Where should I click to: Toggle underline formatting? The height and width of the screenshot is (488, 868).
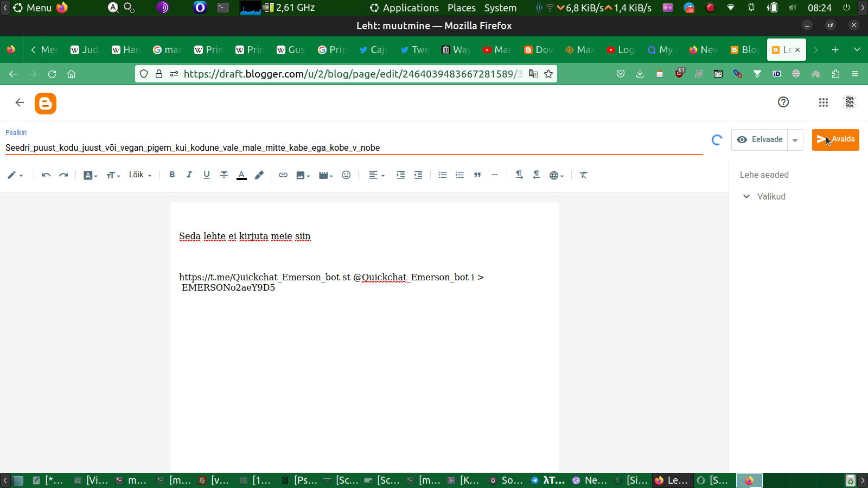(x=207, y=175)
